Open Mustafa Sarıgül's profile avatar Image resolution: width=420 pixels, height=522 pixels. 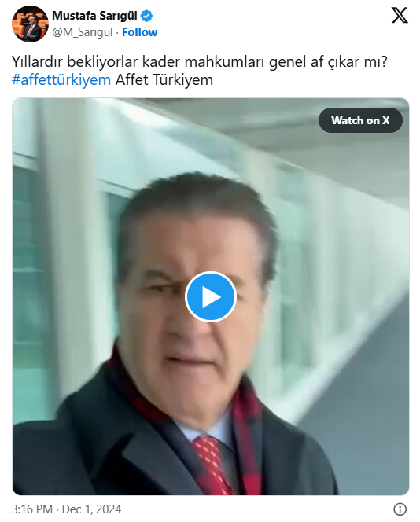pos(30,24)
